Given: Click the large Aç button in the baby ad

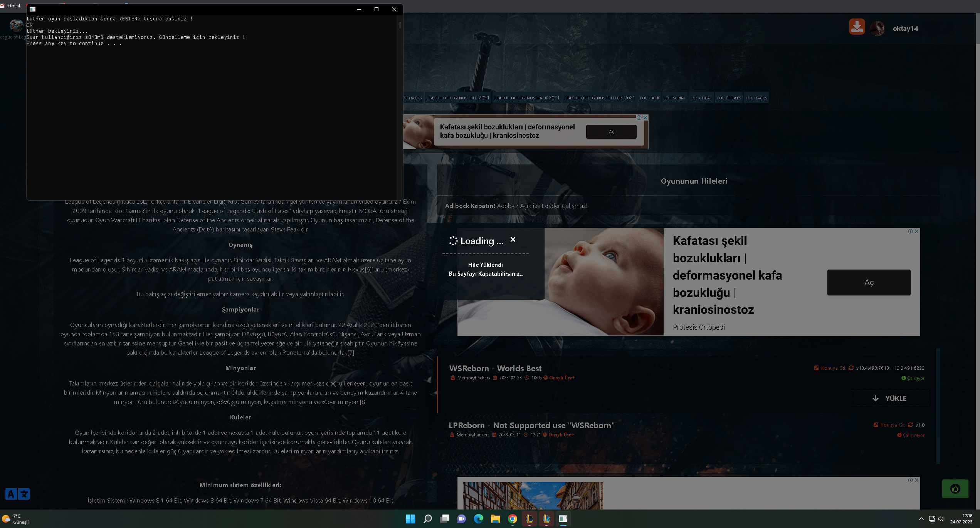Looking at the screenshot, I should point(869,282).
